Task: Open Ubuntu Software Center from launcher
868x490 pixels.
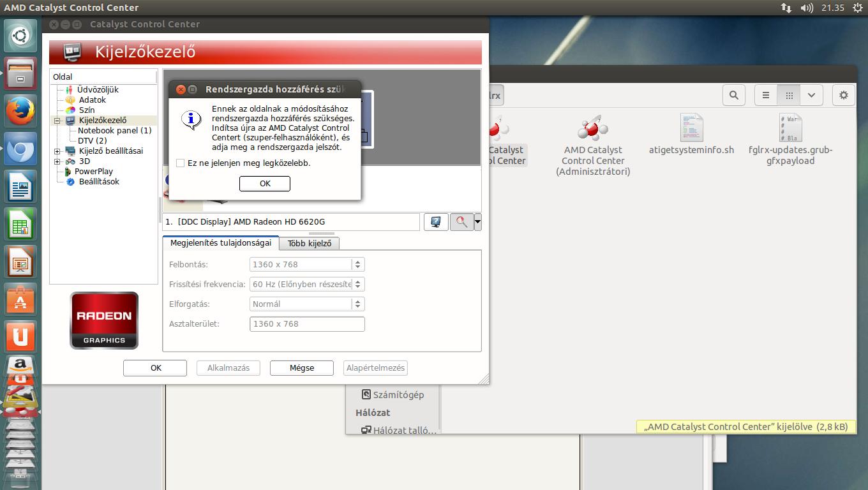Action: [20, 300]
